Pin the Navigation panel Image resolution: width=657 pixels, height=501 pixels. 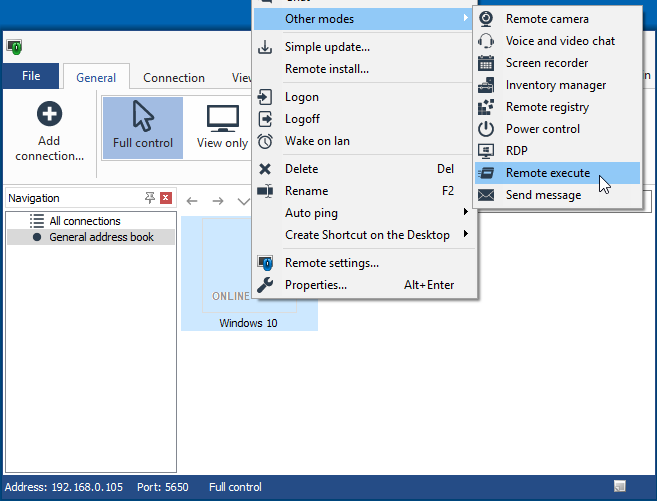click(x=150, y=198)
